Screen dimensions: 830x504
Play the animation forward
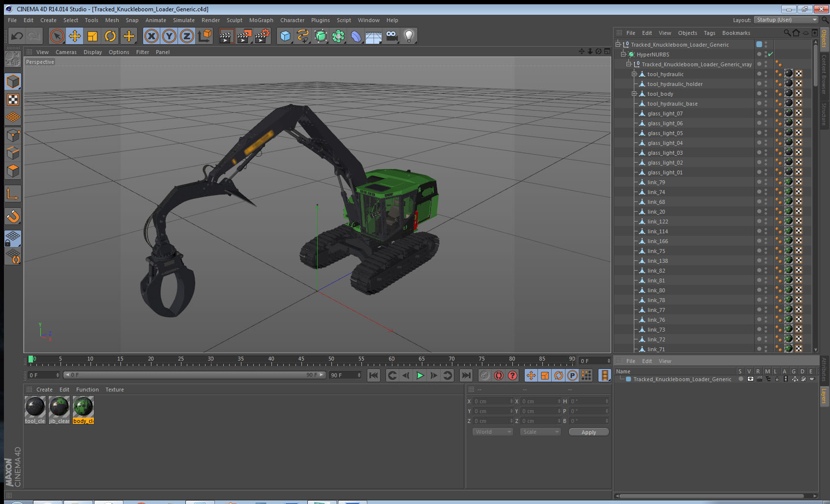(420, 376)
